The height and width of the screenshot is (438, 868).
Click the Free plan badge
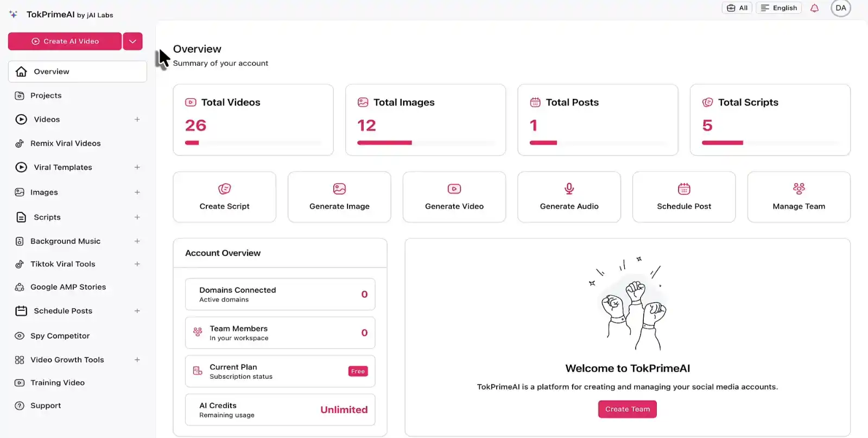pyautogui.click(x=358, y=371)
